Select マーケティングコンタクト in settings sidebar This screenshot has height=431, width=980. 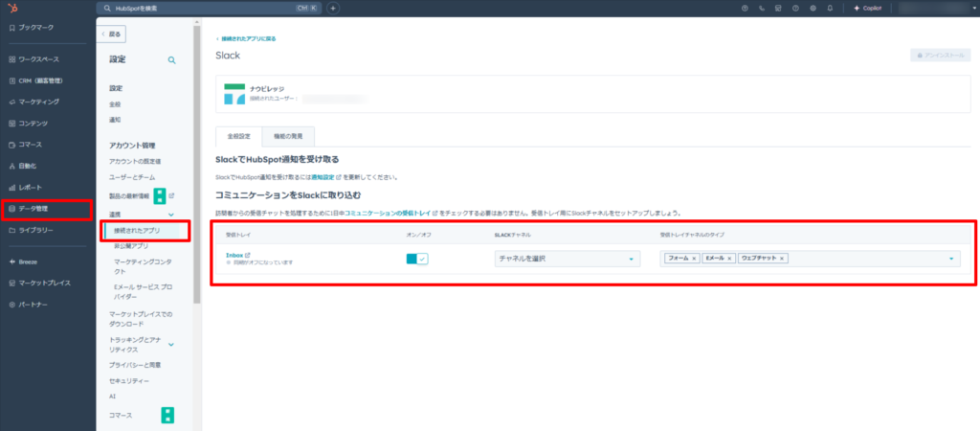click(142, 266)
